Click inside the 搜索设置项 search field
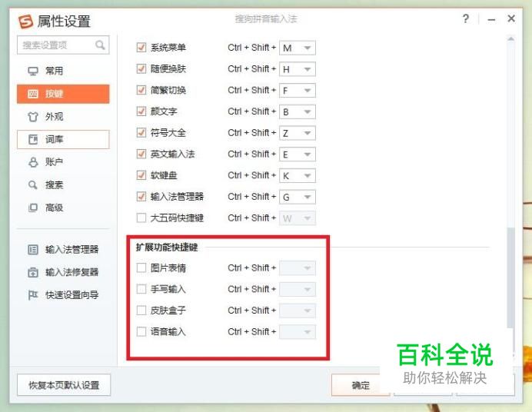The width and height of the screenshot is (532, 412). (x=63, y=45)
